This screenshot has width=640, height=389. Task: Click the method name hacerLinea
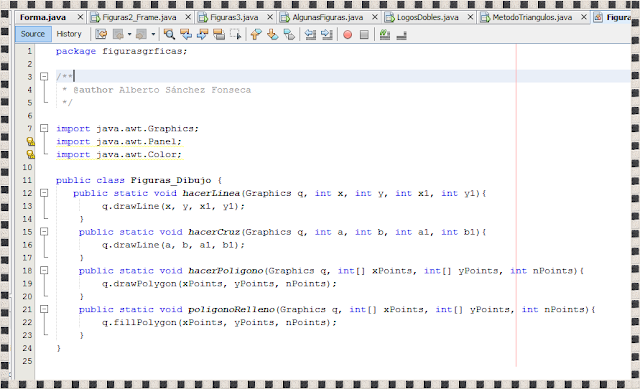pyautogui.click(x=211, y=193)
